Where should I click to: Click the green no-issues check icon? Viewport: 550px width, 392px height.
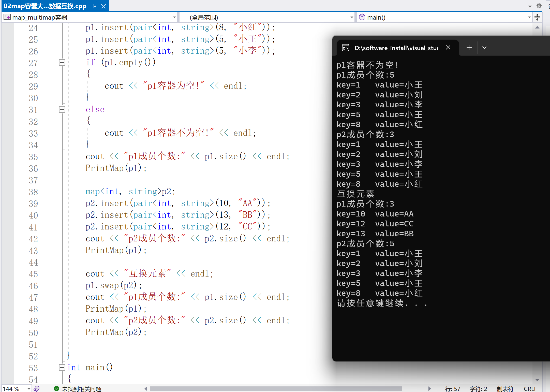56,389
